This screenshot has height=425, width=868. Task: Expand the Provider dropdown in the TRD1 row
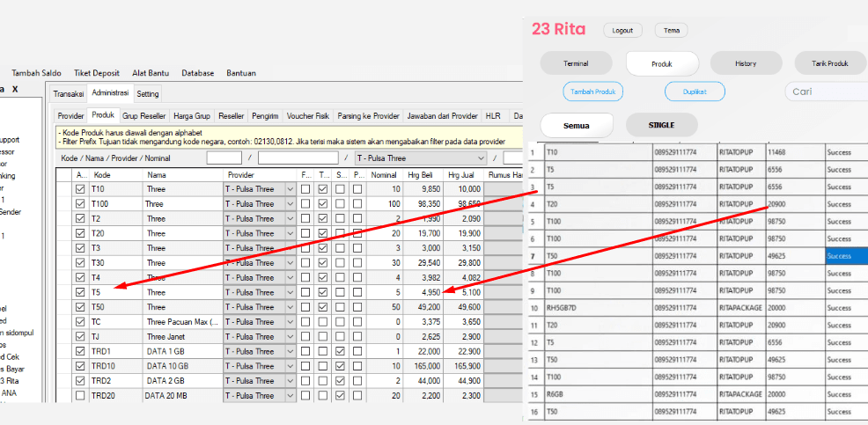291,351
